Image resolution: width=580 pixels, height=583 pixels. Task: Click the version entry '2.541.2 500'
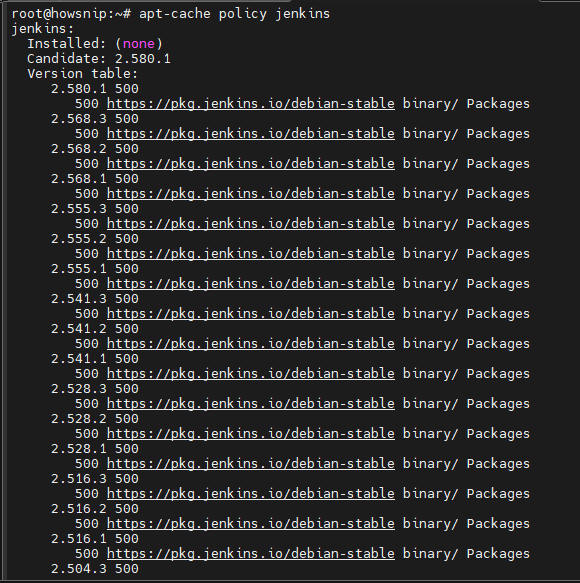point(95,329)
